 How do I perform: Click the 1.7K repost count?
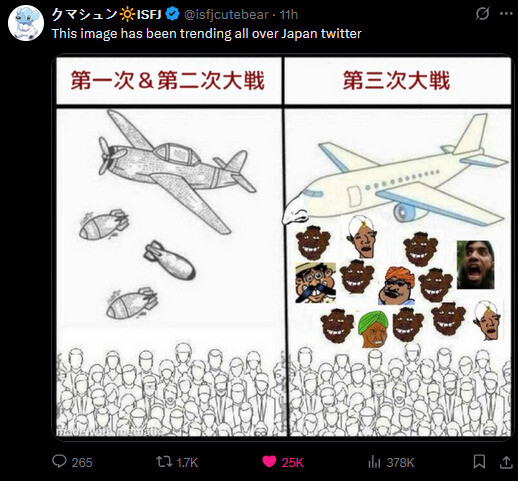(187, 463)
